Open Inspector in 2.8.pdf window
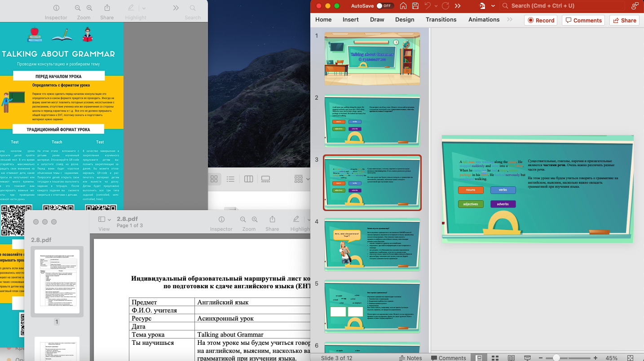 click(221, 219)
